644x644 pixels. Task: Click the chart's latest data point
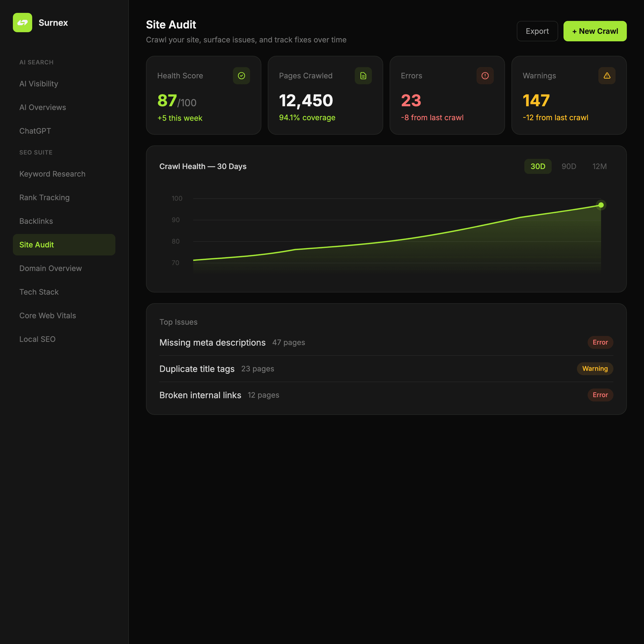601,205
